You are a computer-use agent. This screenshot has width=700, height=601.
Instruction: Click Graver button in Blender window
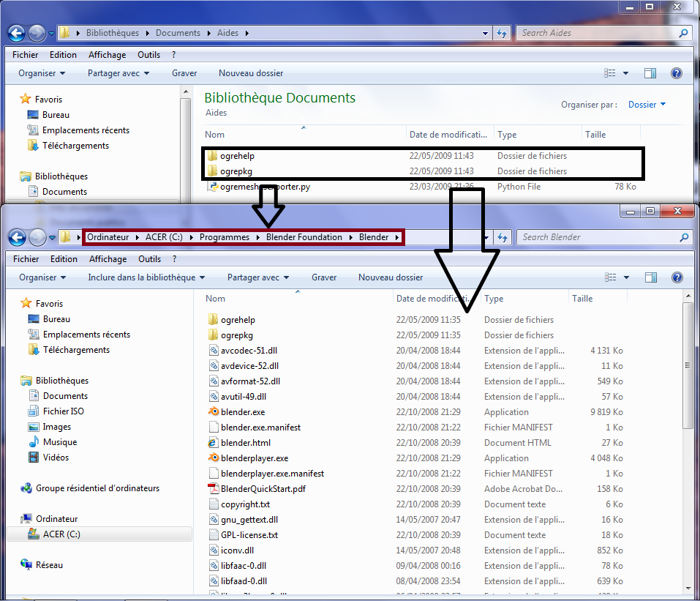[324, 277]
